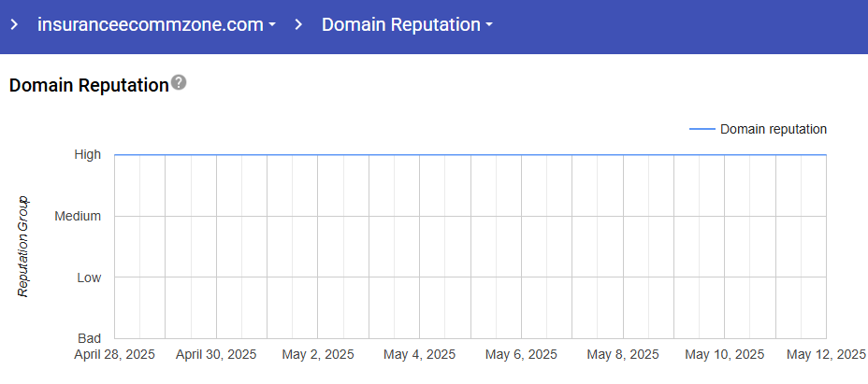Click the blue legend line swatch

coord(702,129)
